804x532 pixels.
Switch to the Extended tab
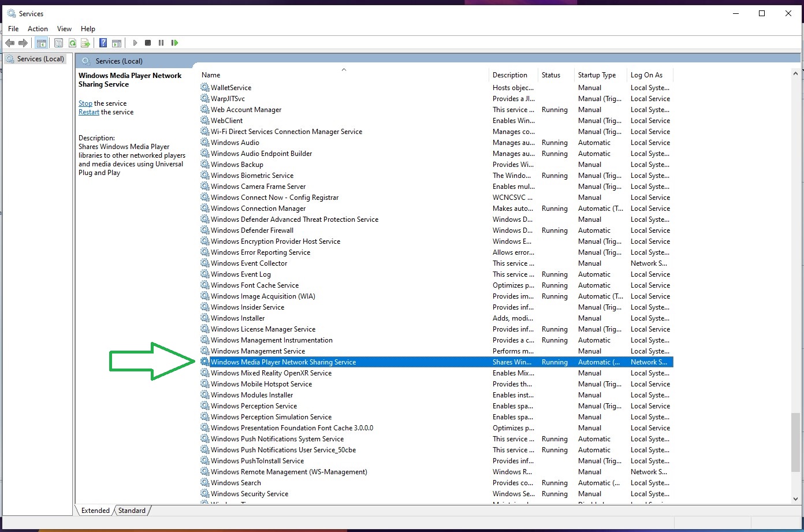coord(95,510)
